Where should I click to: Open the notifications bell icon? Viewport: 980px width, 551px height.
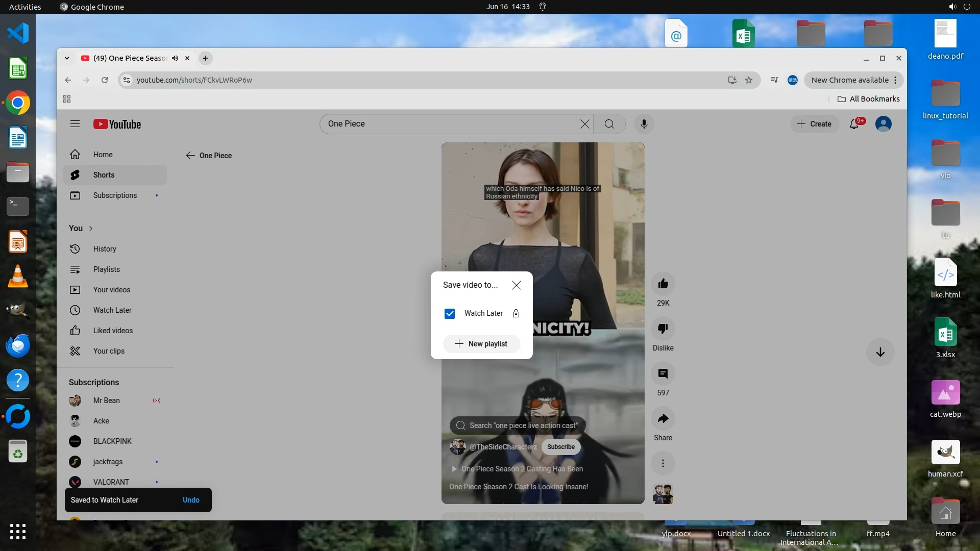coord(854,124)
